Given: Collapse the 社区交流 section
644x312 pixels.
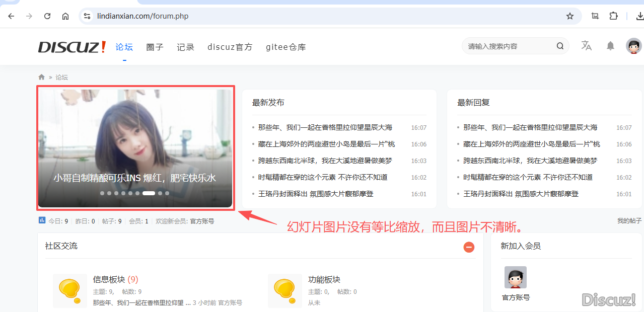Looking at the screenshot, I should [x=469, y=247].
